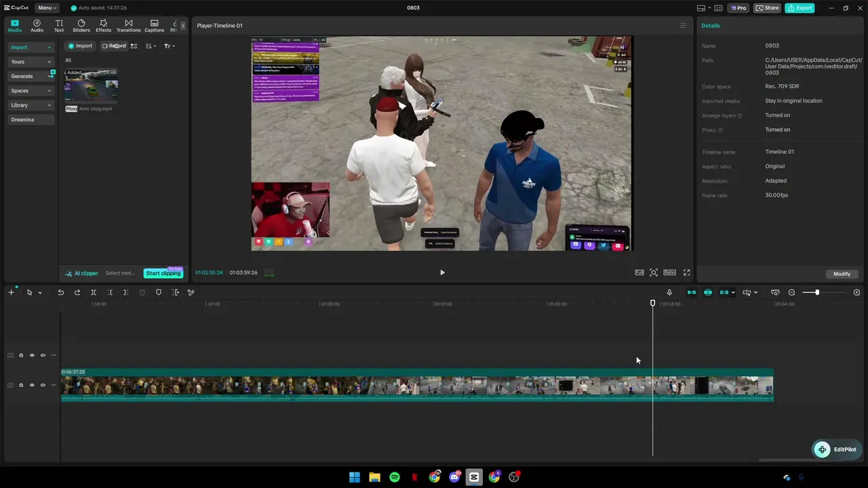Fit timeline to window icon
868x488 pixels.
click(x=775, y=292)
